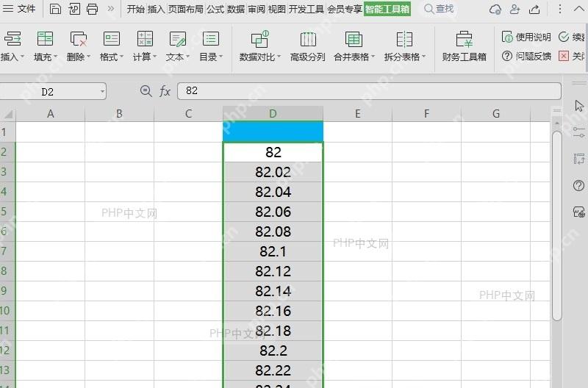Switch to the 插入 ribbon tab

(156, 9)
